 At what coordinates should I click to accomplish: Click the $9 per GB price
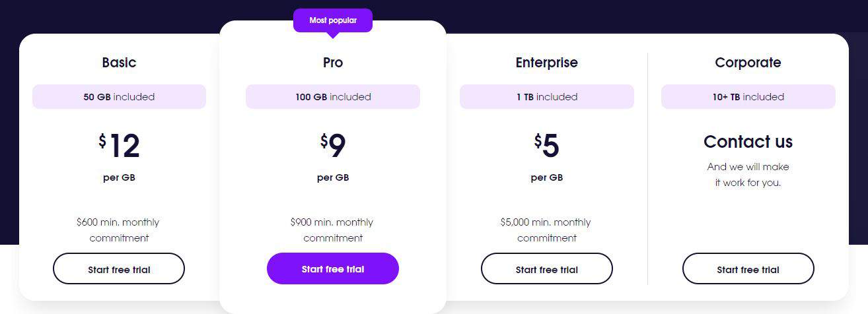point(333,157)
